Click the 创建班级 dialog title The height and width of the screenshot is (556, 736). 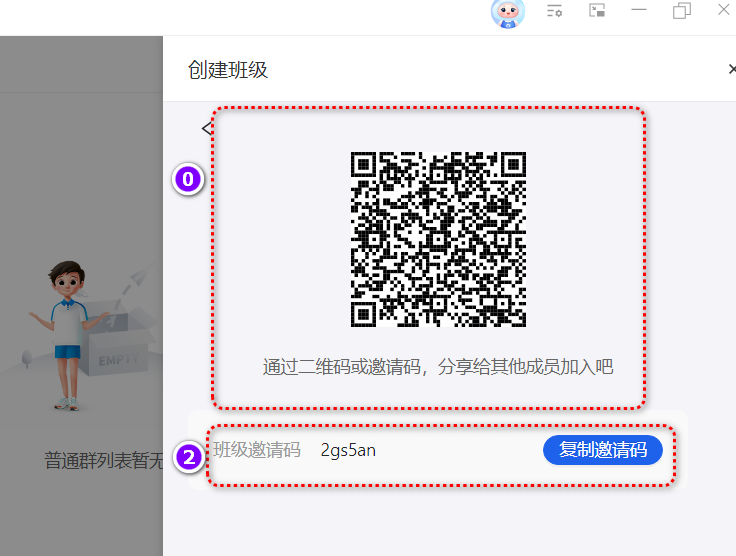pyautogui.click(x=228, y=69)
